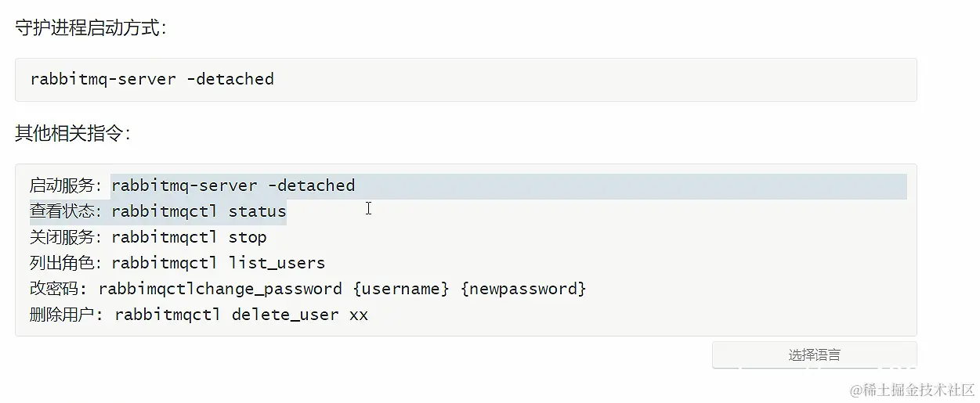The image size is (980, 403).
Task: Click the 查看状态 label
Action: pos(65,211)
